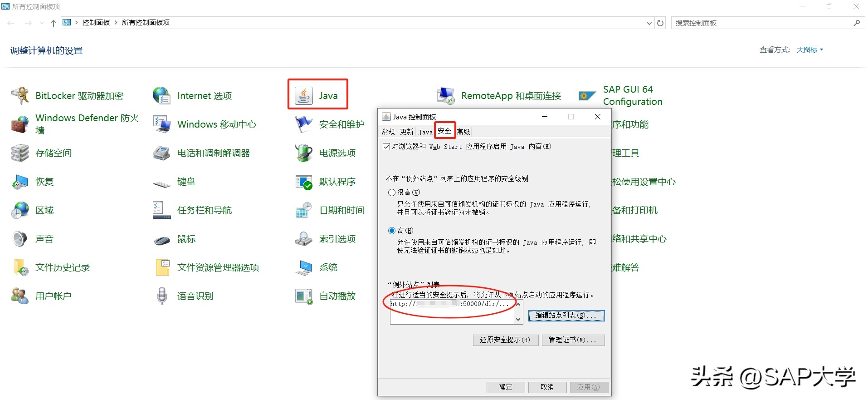Open Phone and Modem icon
This screenshot has height=400, width=868.
pyautogui.click(x=161, y=153)
